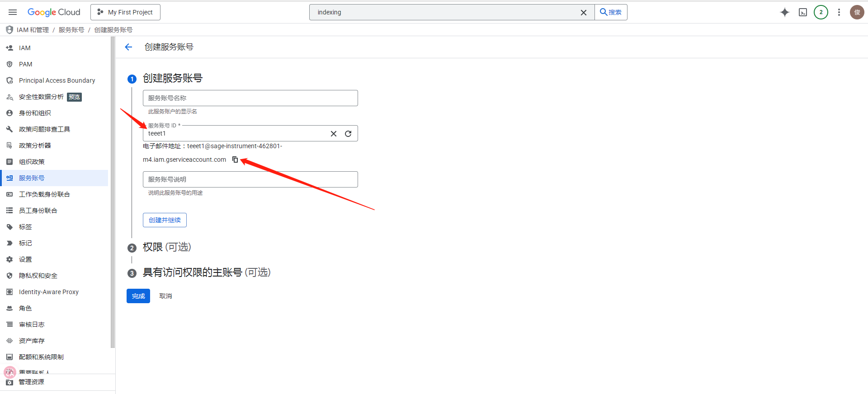The image size is (868, 394).
Task: Open the main navigation hamburger menu
Action: pos(13,12)
